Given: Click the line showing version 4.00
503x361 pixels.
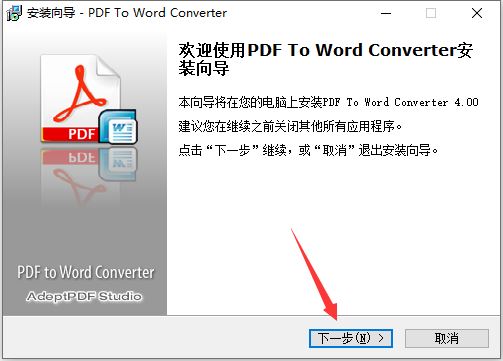Looking at the screenshot, I should [329, 102].
